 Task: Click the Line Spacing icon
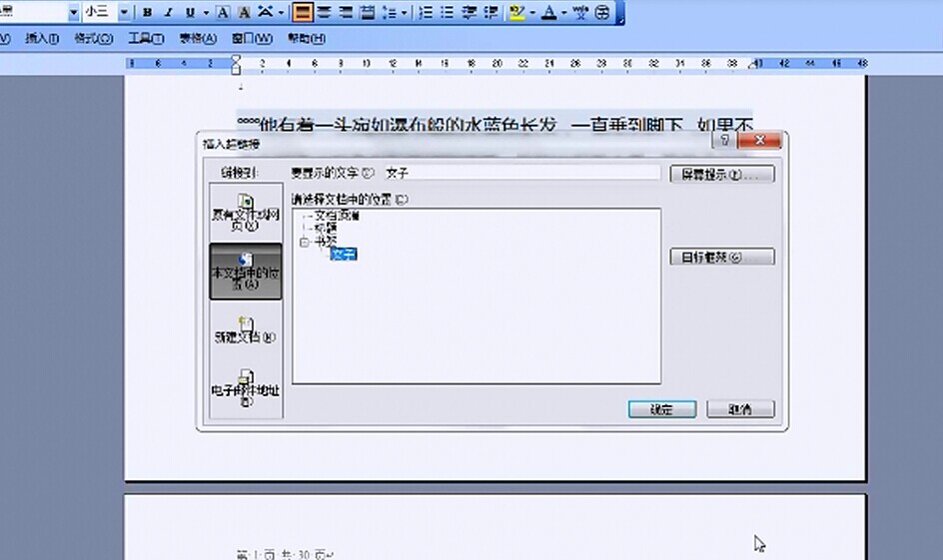[390, 12]
